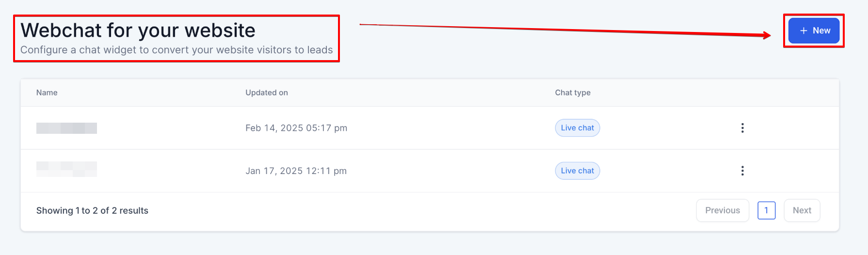Click the New webchat button

(814, 31)
